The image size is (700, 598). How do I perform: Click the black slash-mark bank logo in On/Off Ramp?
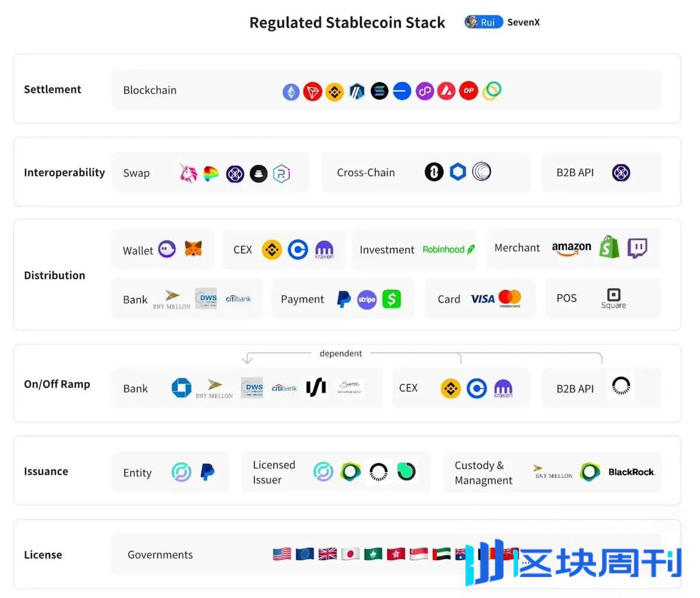click(316, 386)
